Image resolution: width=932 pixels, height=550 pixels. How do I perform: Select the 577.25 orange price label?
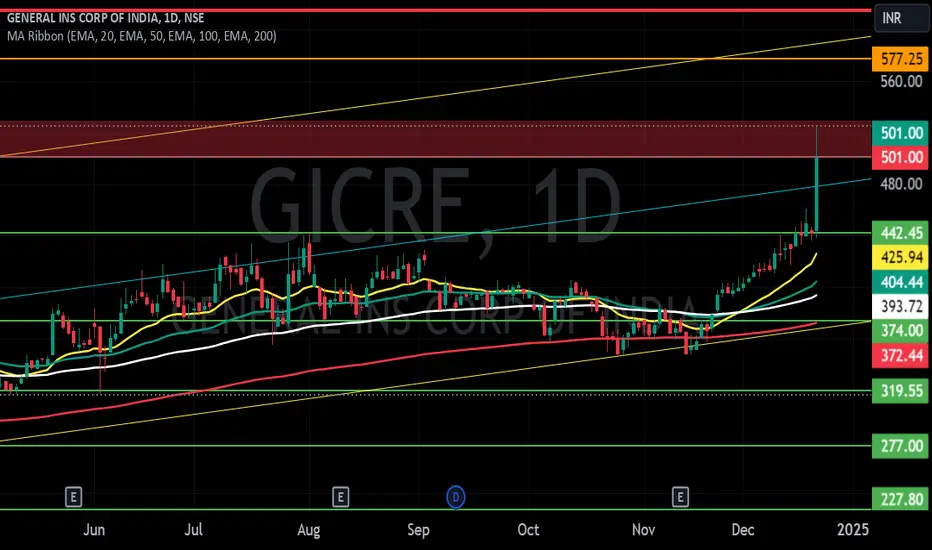point(900,59)
